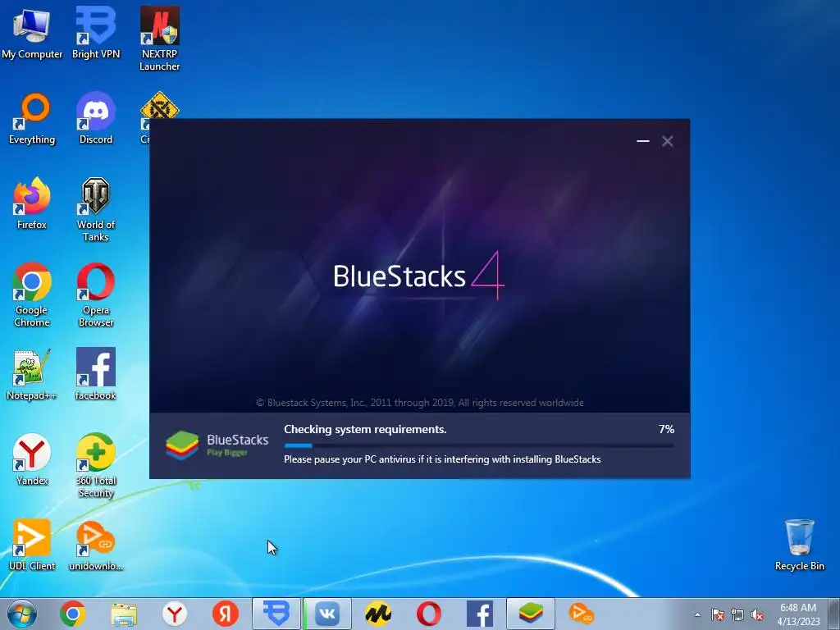Switch to BlueStacks installer in taskbar

point(531,614)
